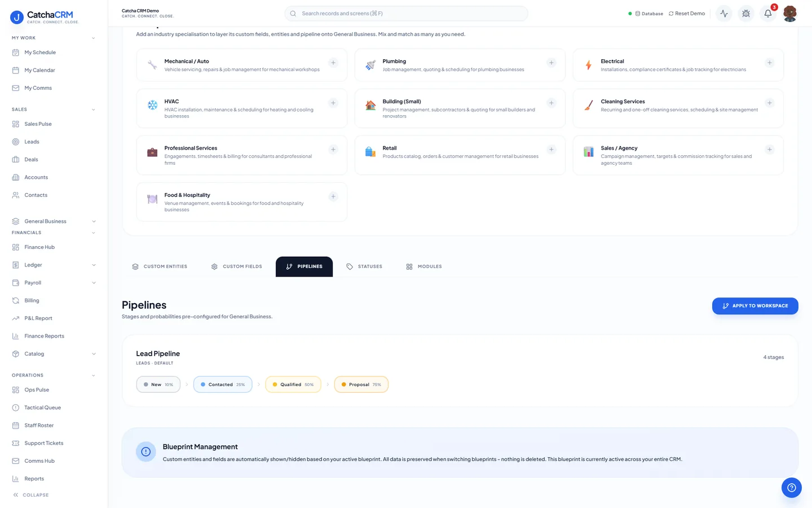
Task: Select the Qualified 50% pipeline stage
Action: pyautogui.click(x=293, y=384)
